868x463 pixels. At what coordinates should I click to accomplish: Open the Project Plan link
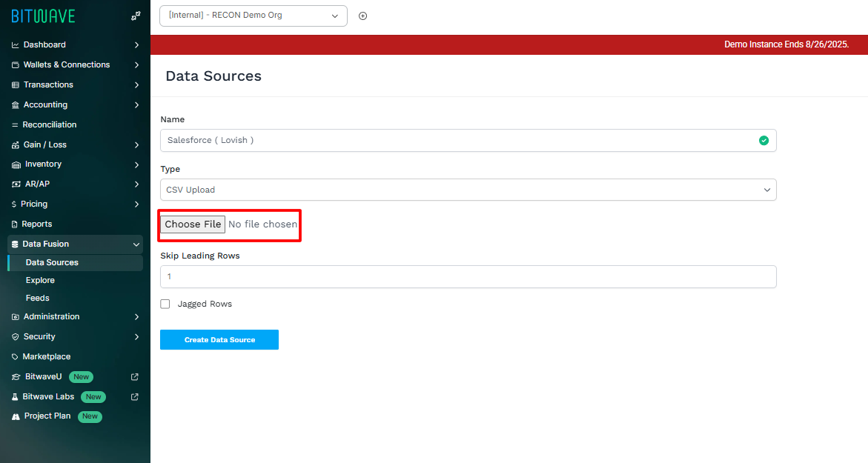pos(47,416)
